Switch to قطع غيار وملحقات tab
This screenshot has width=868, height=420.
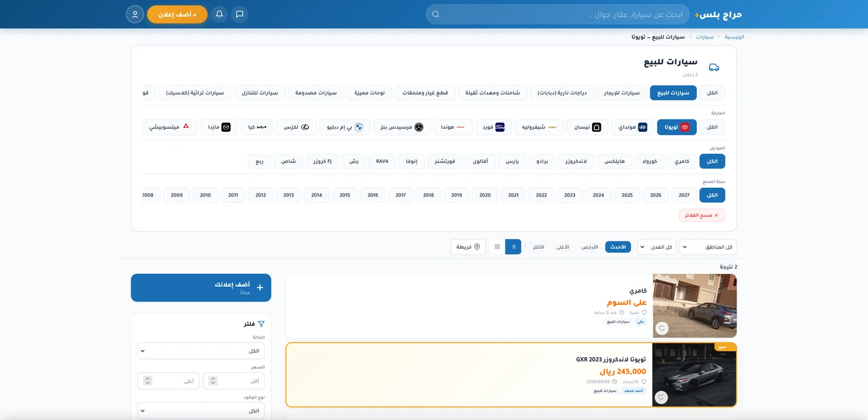click(x=425, y=93)
